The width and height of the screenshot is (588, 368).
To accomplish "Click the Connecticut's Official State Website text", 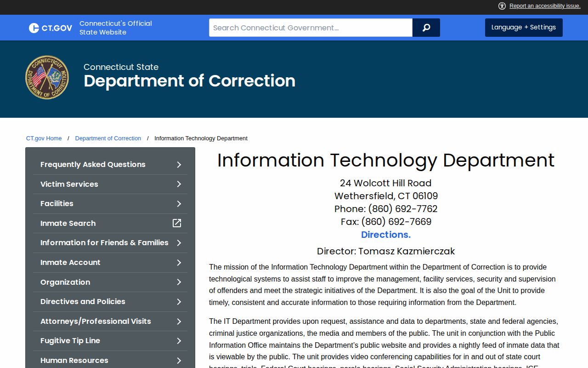I will point(116,28).
